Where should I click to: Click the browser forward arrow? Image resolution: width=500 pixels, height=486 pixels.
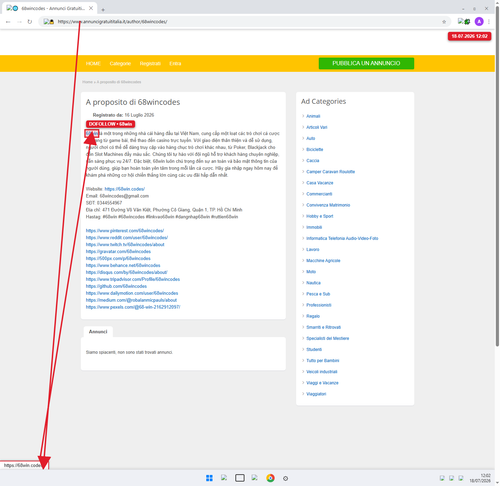19,22
